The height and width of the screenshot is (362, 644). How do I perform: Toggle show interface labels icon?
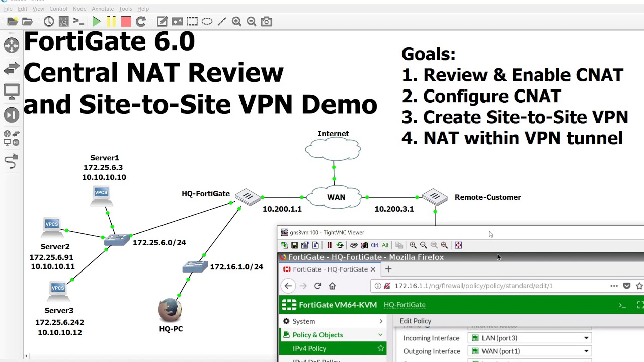[x=63, y=21]
